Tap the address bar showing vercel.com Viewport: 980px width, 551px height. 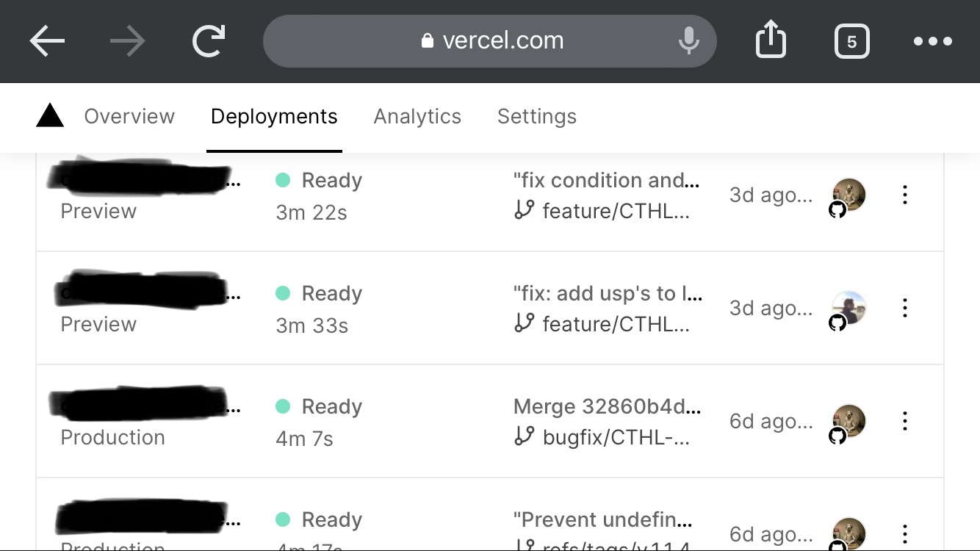(x=490, y=40)
